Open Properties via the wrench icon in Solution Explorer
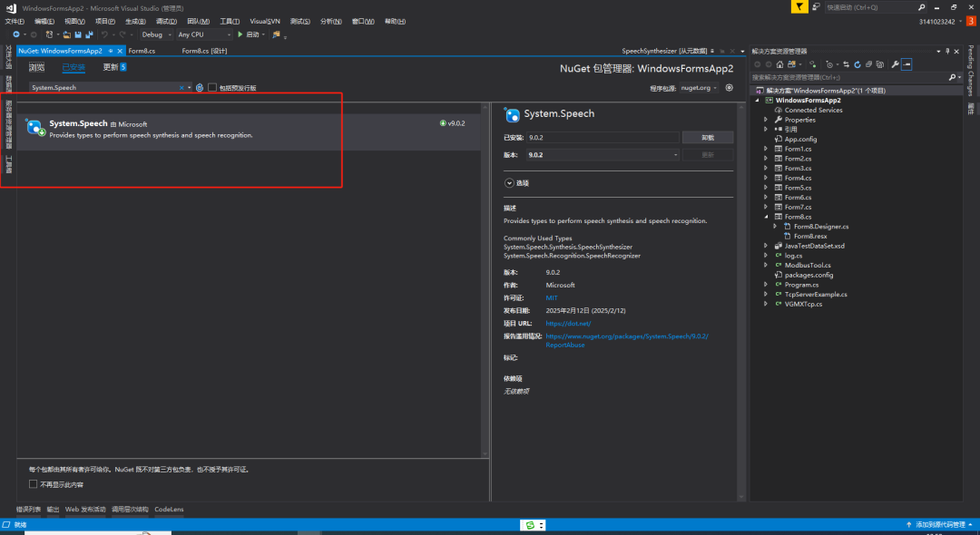980x535 pixels. 895,64
